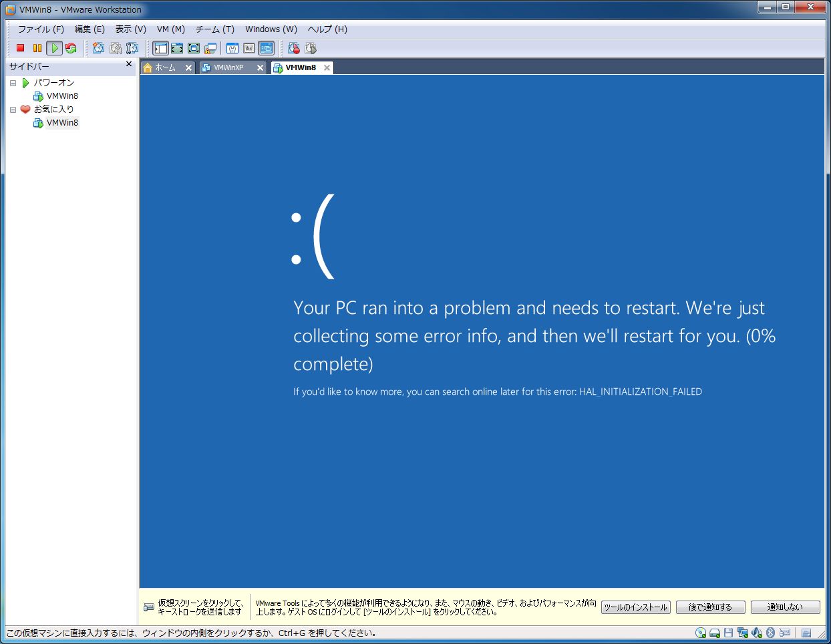Click the USB keyboard device status icon

784,633
